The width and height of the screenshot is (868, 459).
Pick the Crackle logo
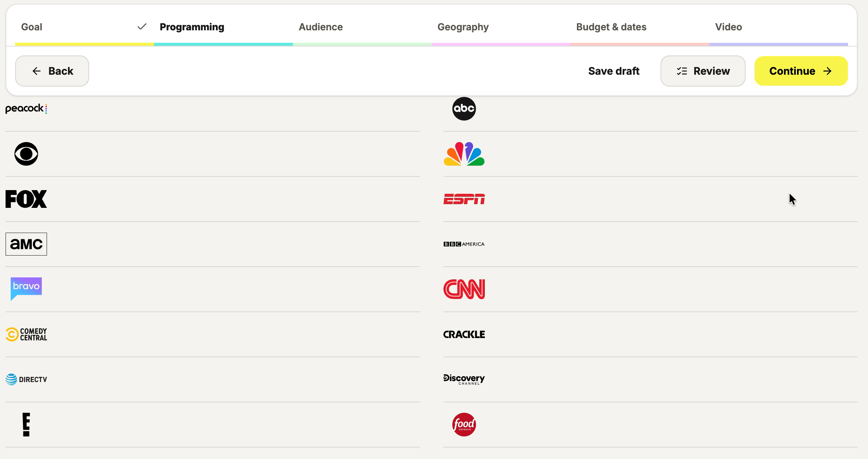click(x=464, y=334)
